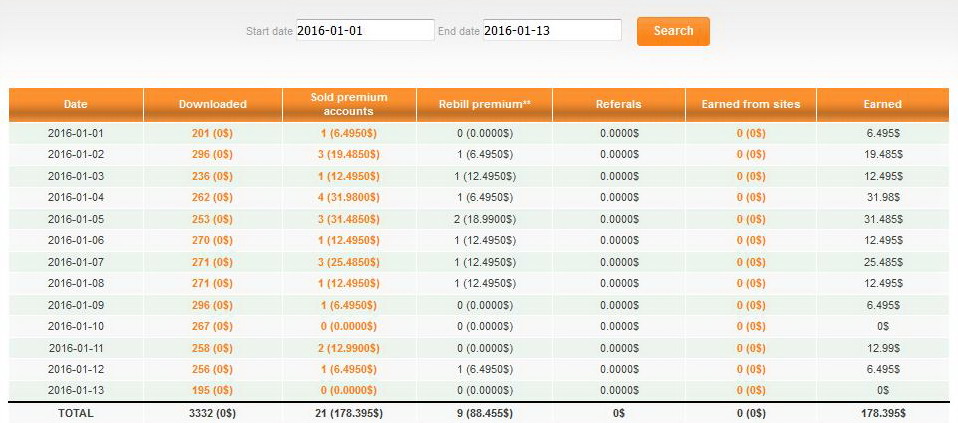Click the Start date input field
The height and width of the screenshot is (423, 958).
pos(364,31)
